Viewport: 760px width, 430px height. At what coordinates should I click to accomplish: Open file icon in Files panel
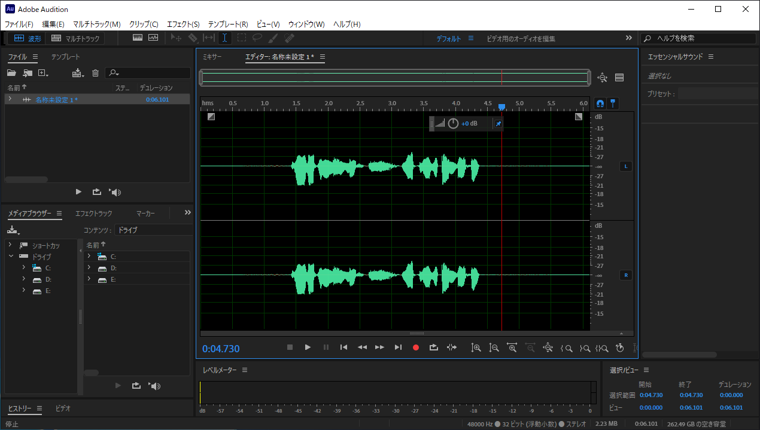pos(11,73)
